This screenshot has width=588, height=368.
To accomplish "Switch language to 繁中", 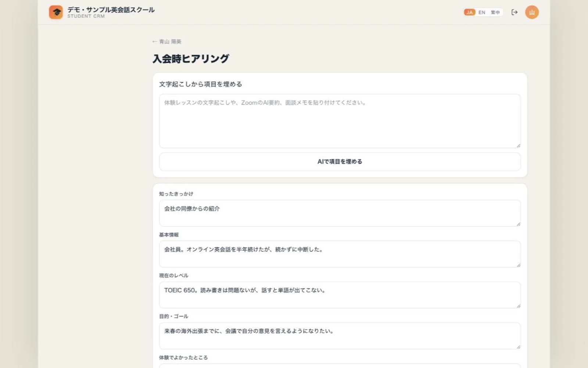I will pyautogui.click(x=495, y=12).
